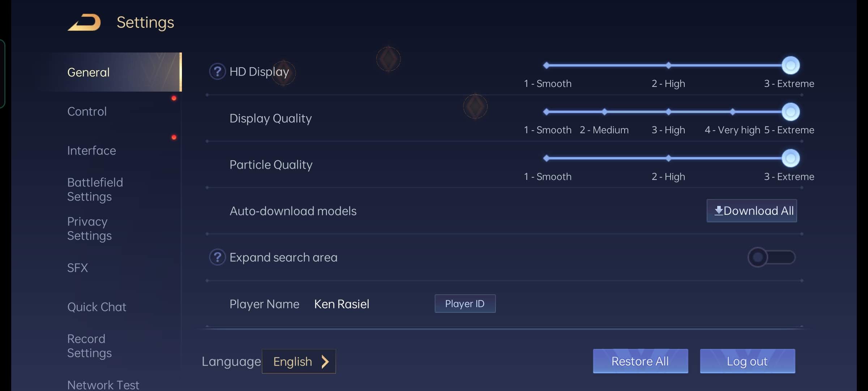Screen dimensions: 868x391
Task: Set Particle Quality slider to 1 - Smooth
Action: 546,158
